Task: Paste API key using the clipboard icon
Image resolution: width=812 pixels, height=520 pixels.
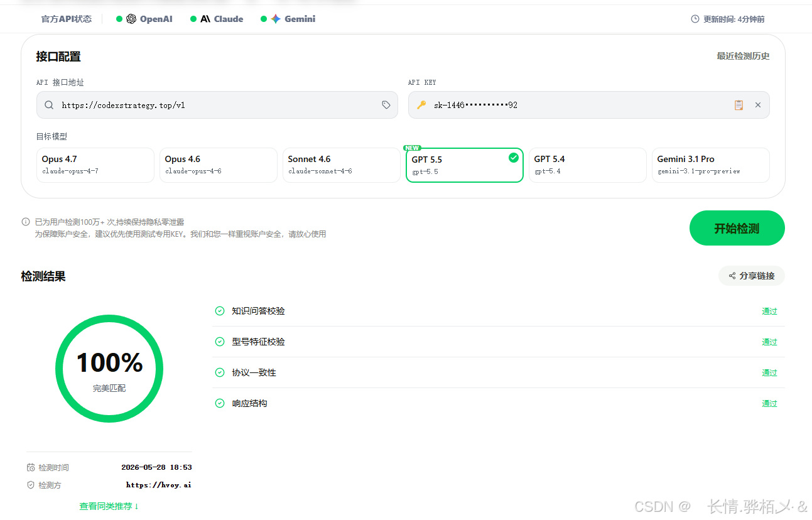Action: tap(739, 105)
